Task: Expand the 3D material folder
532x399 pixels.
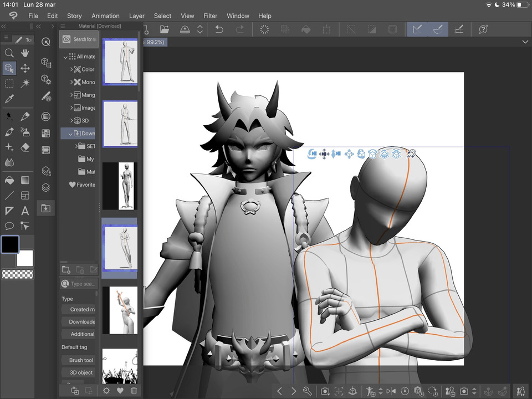Action: pos(71,120)
